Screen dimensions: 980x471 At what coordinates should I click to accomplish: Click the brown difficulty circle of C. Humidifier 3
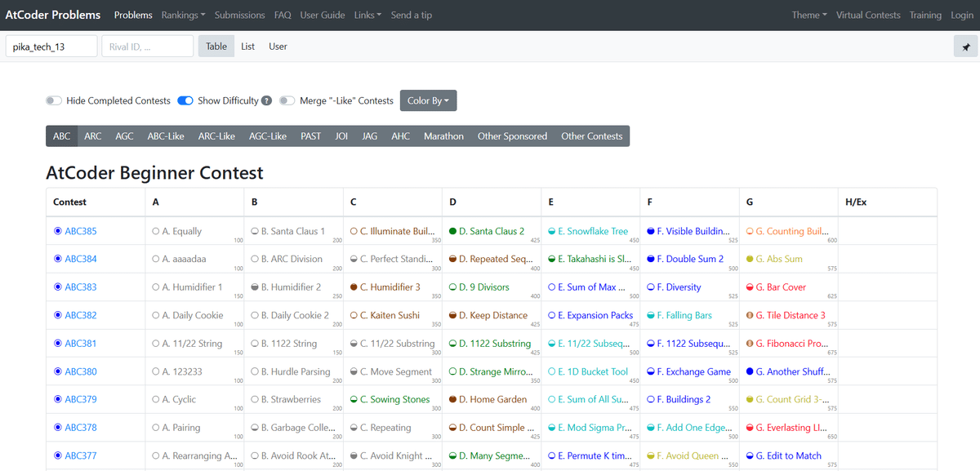354,287
